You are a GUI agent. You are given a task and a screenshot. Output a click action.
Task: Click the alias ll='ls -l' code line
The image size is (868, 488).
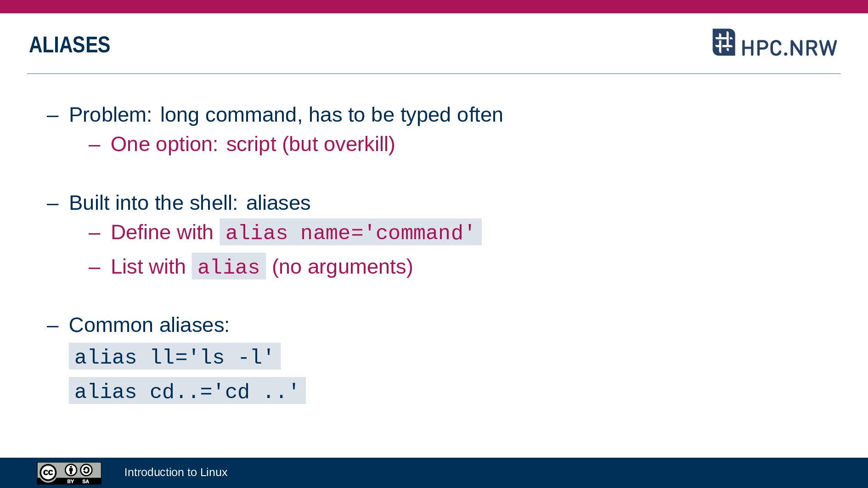(175, 357)
